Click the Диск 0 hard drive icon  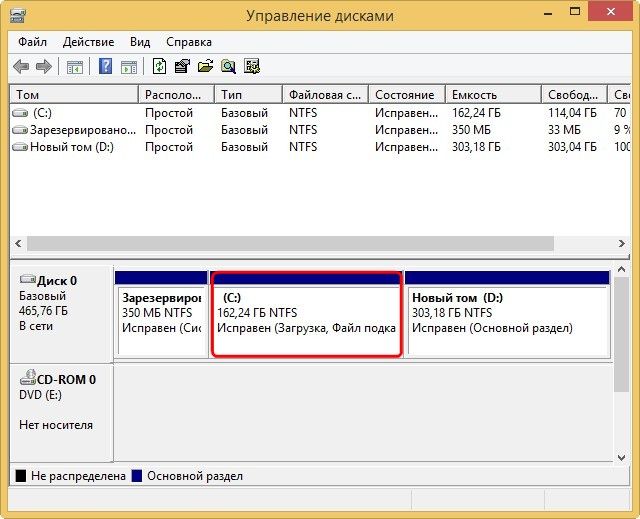click(28, 279)
